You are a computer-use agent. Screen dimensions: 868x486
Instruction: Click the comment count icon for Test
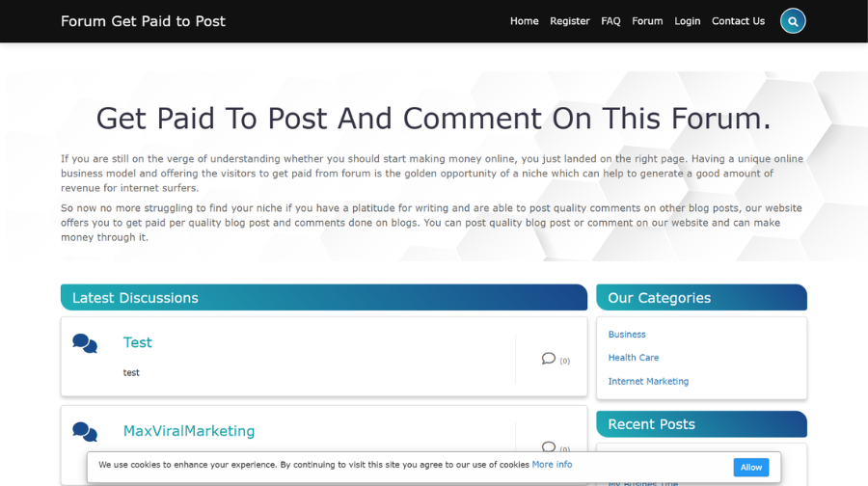click(x=548, y=359)
